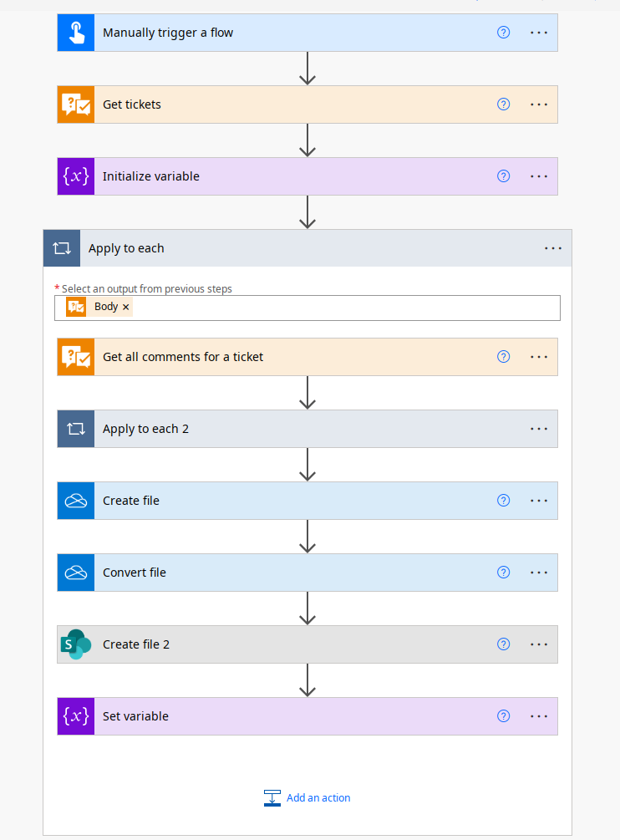The image size is (620, 840).
Task: Click the Manually trigger a flow icon
Action: point(76,33)
